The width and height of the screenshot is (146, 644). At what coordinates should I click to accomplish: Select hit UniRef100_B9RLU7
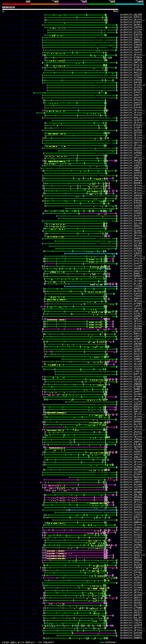(x=131, y=319)
